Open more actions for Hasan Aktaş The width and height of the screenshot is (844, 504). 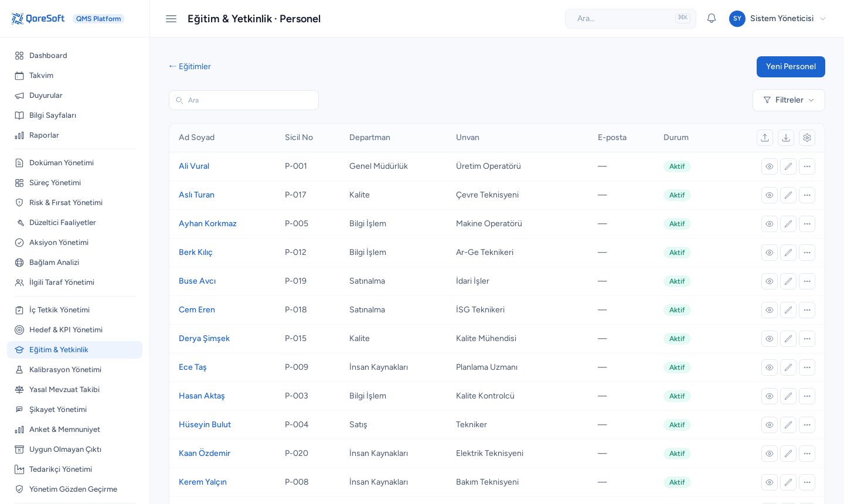pyautogui.click(x=807, y=396)
